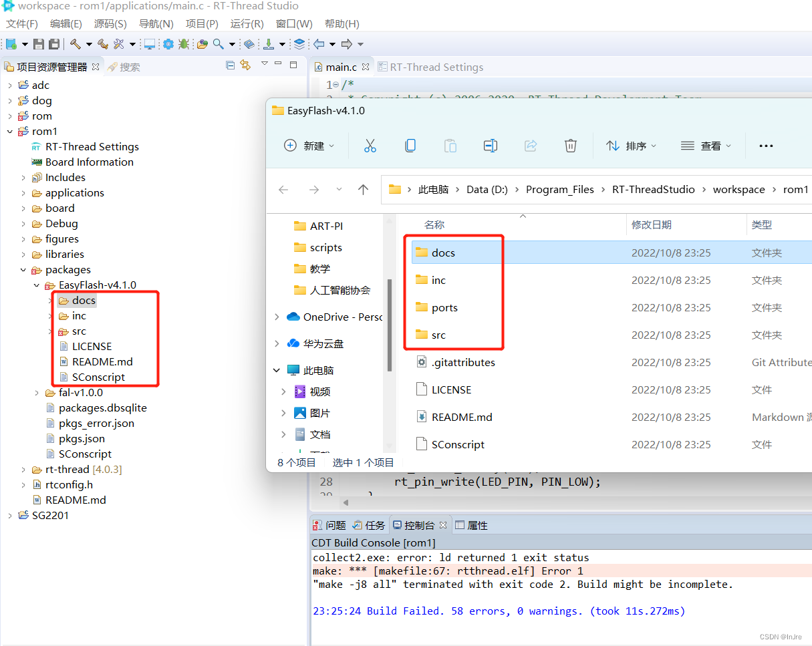The width and height of the screenshot is (812, 646).
Task: Expand the fal-v1.0.0 folder node
Action: pos(37,393)
